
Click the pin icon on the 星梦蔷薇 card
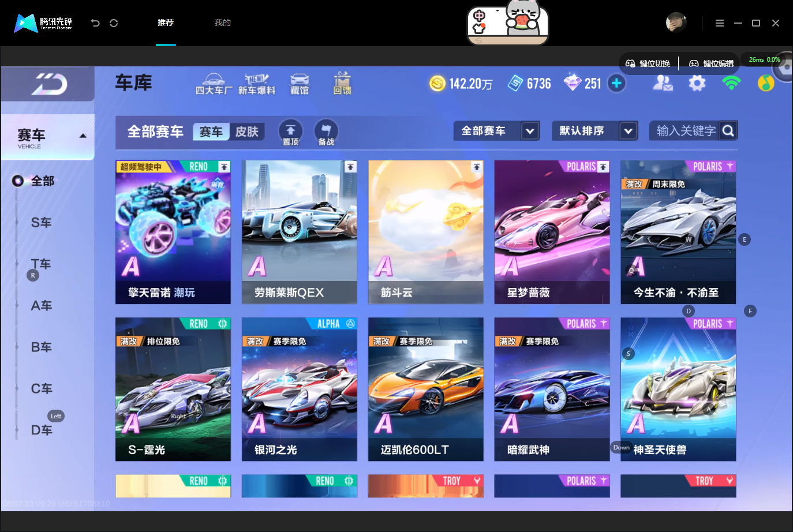(603, 167)
